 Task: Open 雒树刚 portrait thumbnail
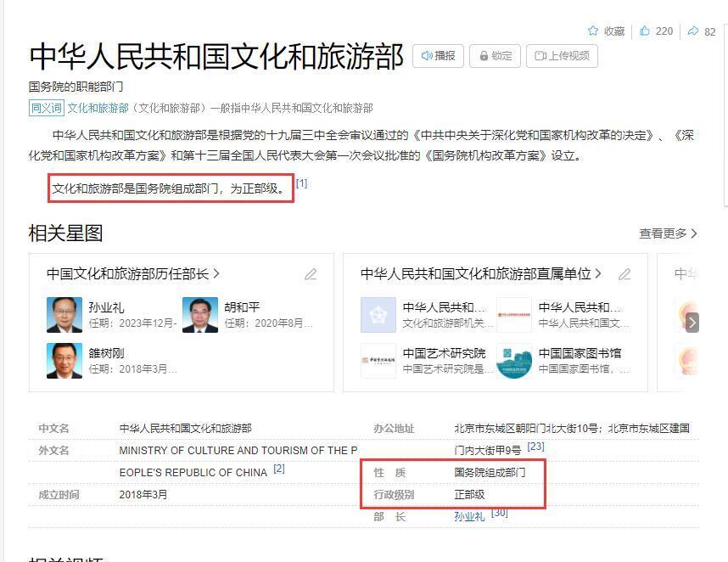pyautogui.click(x=64, y=361)
